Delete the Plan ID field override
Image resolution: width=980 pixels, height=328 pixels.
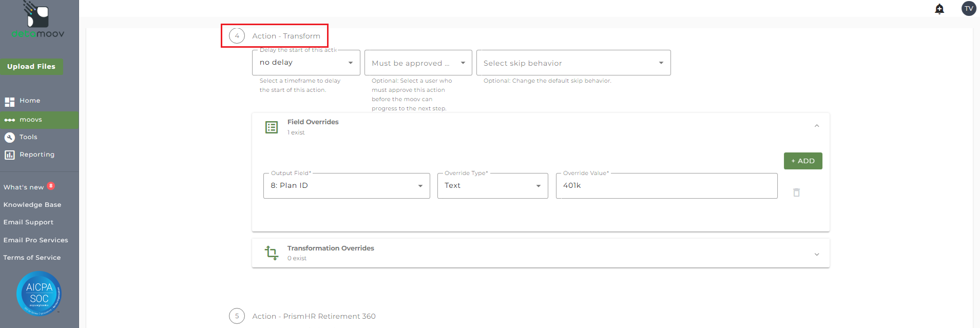[x=796, y=192]
